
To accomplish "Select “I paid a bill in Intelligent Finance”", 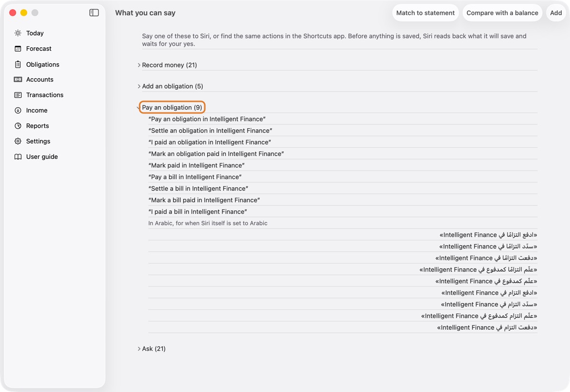I will point(198,212).
